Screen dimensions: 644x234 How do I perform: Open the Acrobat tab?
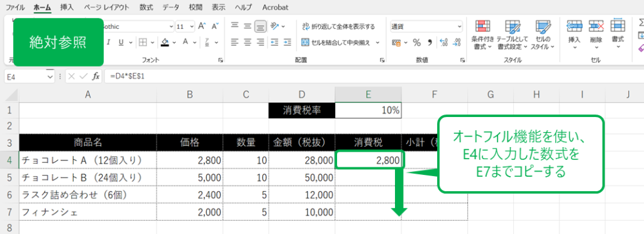(x=275, y=8)
